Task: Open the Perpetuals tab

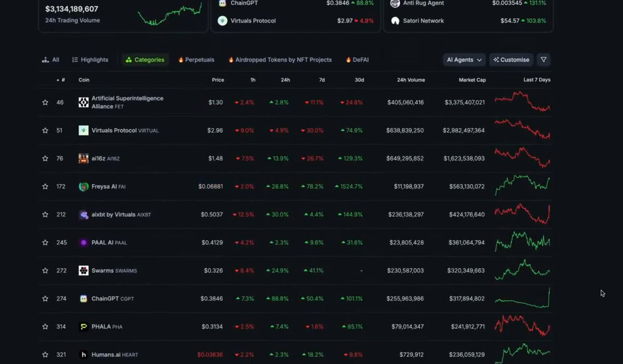Action: 196,60
